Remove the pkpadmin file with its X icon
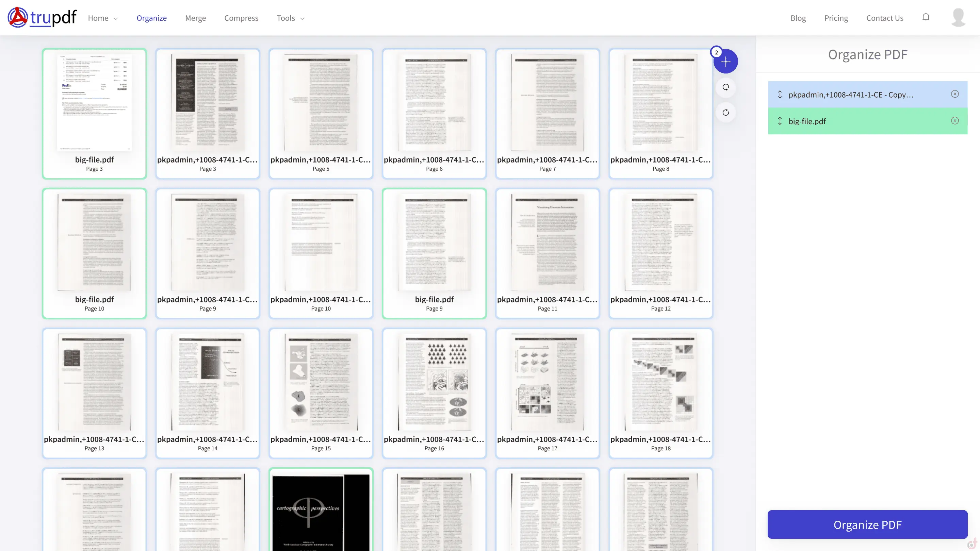Image resolution: width=980 pixels, height=551 pixels. (954, 94)
